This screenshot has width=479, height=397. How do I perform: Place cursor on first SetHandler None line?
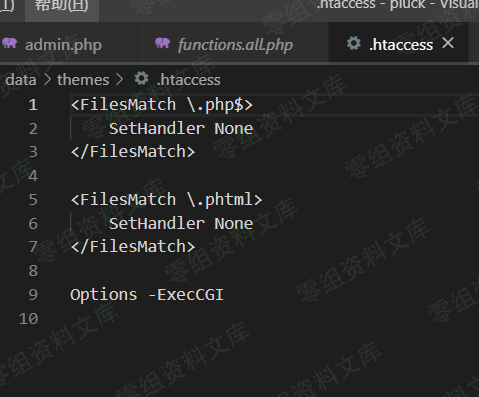[x=181, y=129]
